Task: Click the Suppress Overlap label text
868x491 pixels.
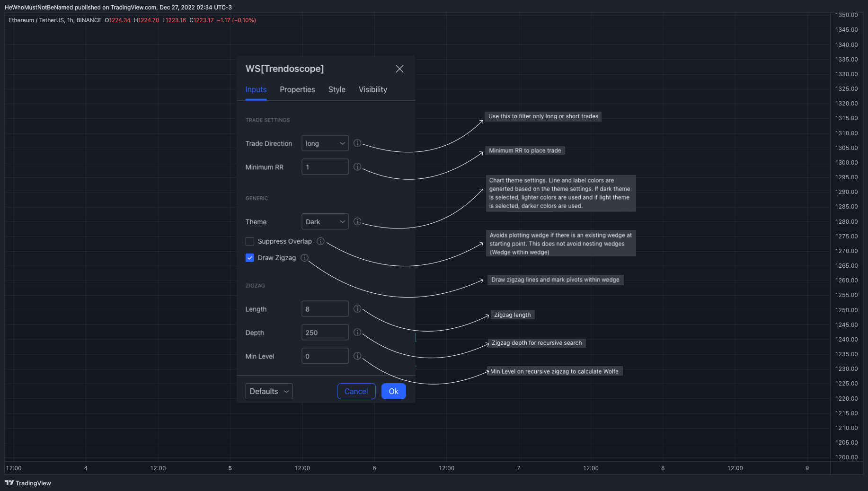Action: click(x=285, y=241)
